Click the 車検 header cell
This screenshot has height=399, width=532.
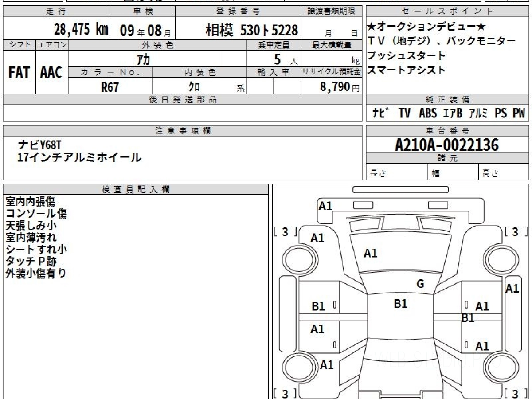click(x=142, y=12)
